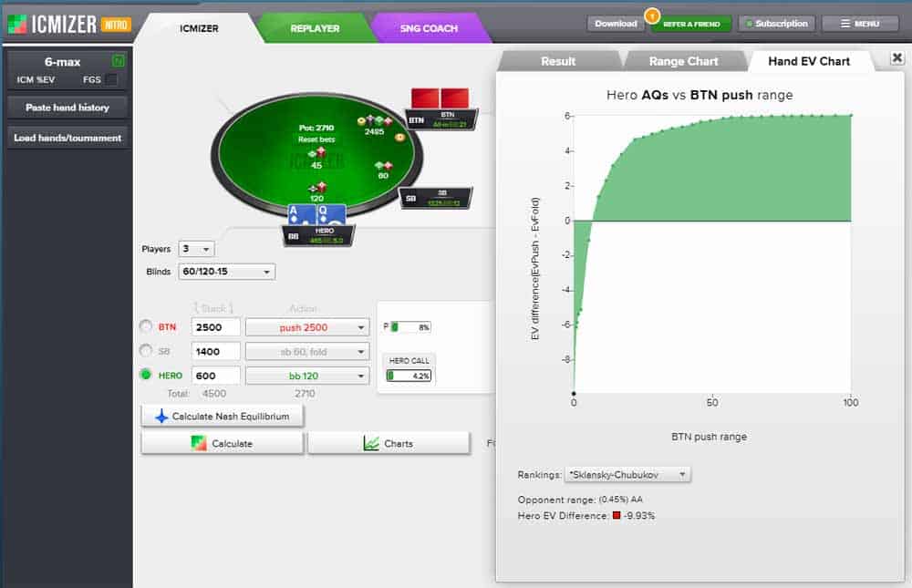The height and width of the screenshot is (588, 912).
Task: Click the SB chip stack 60 on table
Action: click(383, 170)
